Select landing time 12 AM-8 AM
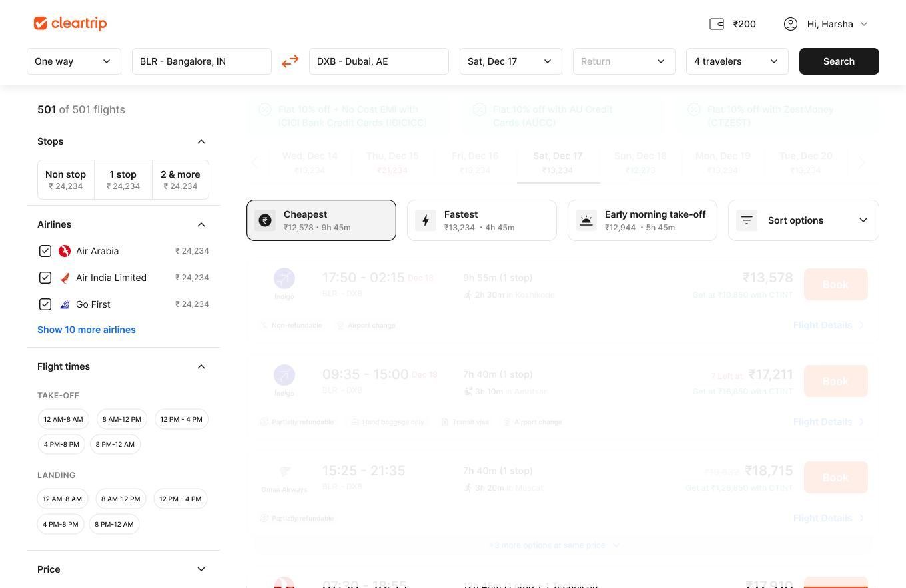Image resolution: width=906 pixels, height=588 pixels. click(x=63, y=499)
